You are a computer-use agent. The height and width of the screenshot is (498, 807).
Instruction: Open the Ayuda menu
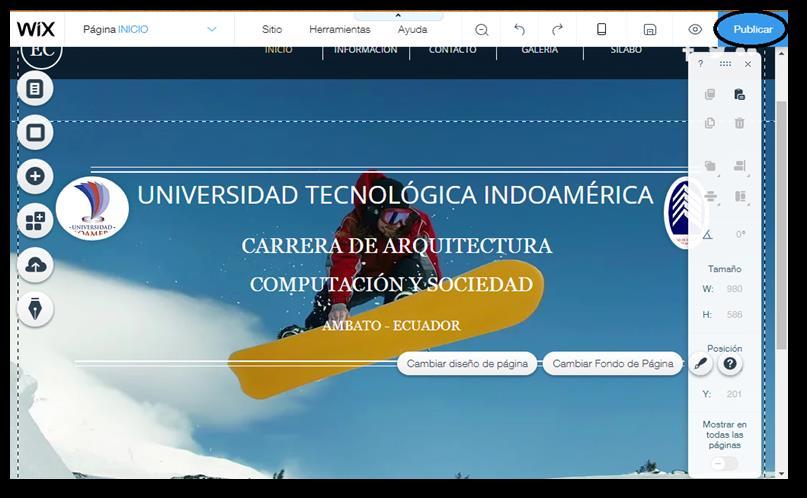click(x=412, y=29)
